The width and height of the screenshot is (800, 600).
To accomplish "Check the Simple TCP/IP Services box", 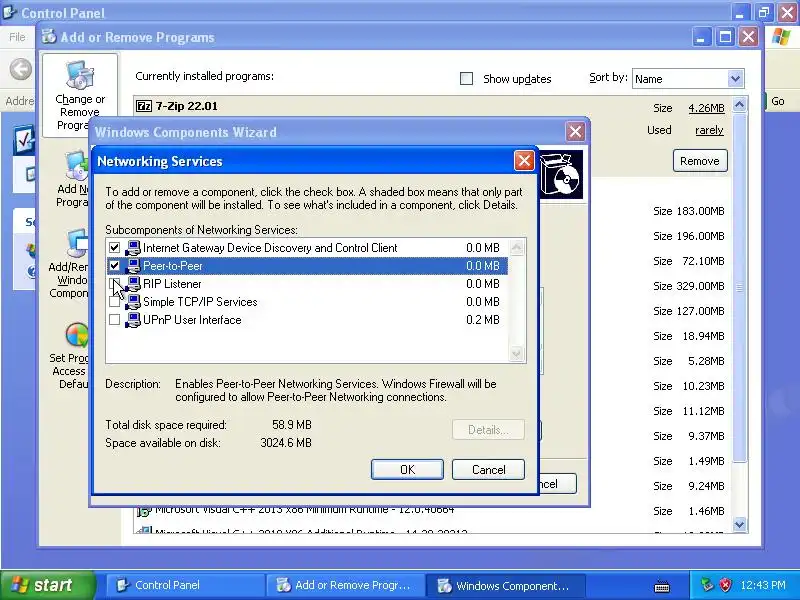I will (114, 302).
